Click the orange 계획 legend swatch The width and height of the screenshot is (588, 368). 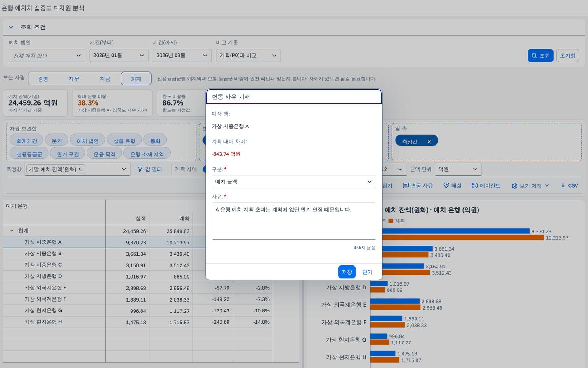(391, 221)
